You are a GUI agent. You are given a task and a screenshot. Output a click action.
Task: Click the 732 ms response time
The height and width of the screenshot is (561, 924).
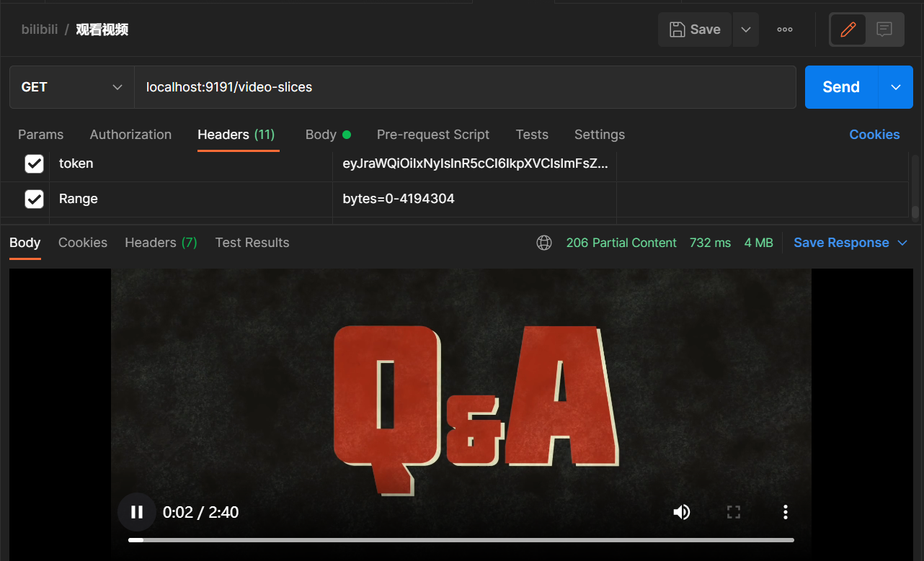pyautogui.click(x=710, y=243)
